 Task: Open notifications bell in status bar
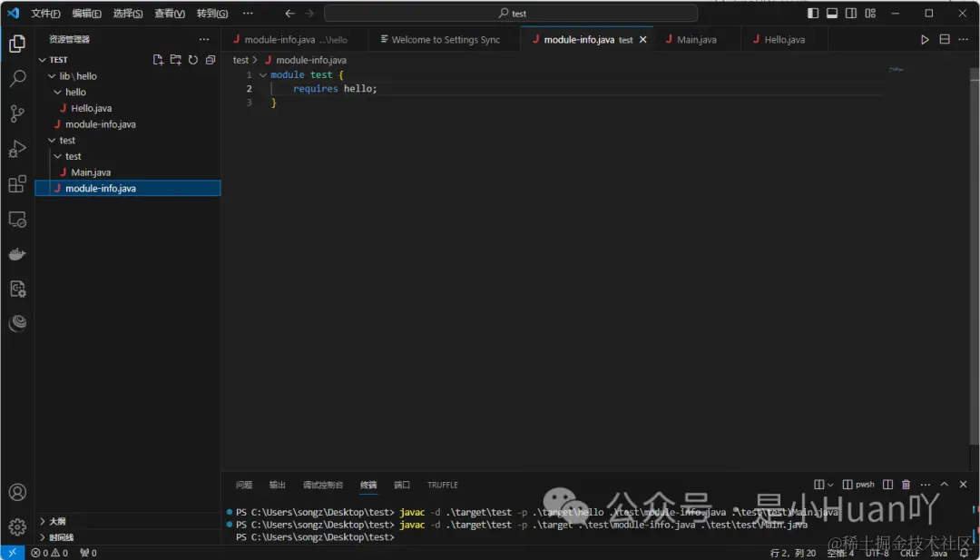click(x=964, y=553)
